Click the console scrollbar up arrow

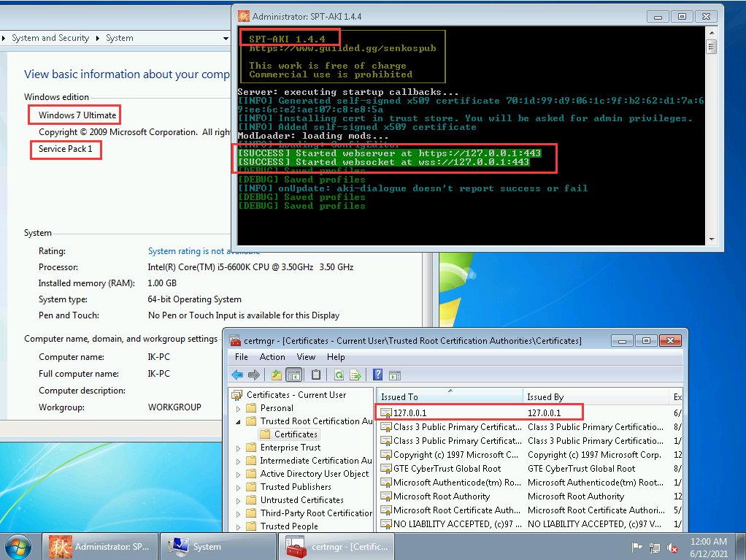click(712, 33)
